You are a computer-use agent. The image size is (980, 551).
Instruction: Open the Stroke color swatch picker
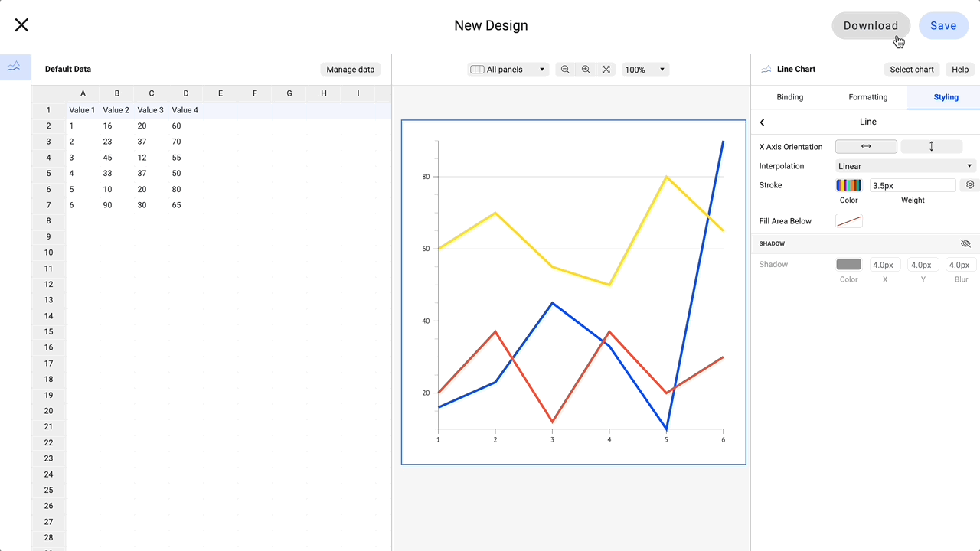click(x=848, y=184)
